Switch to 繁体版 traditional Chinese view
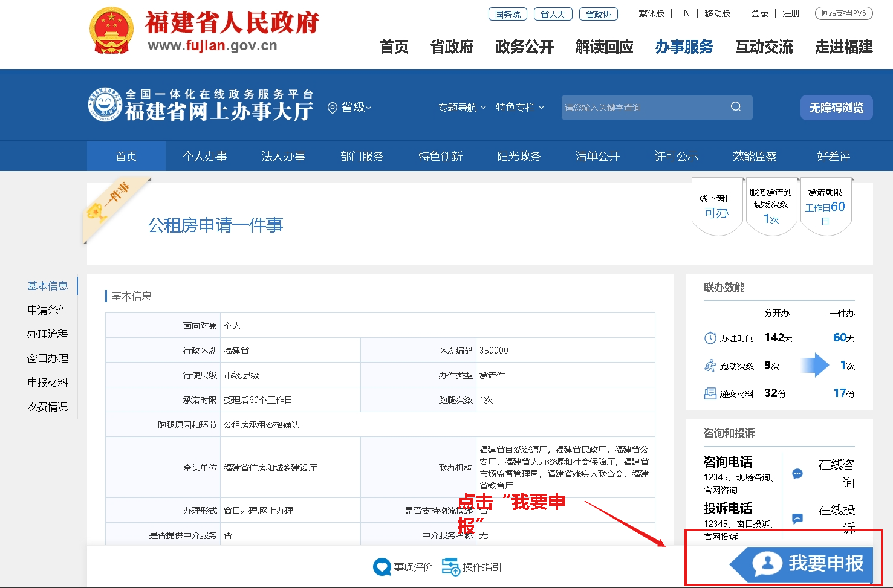 point(651,13)
